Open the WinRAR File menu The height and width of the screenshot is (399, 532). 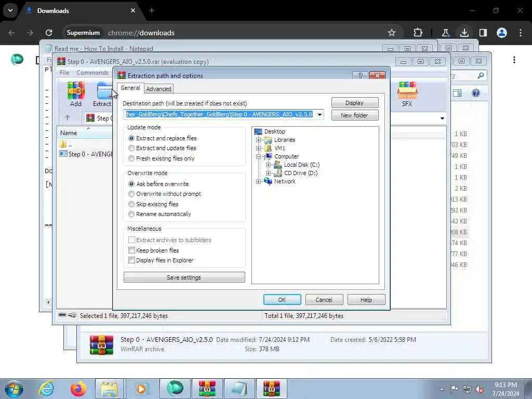(x=64, y=73)
